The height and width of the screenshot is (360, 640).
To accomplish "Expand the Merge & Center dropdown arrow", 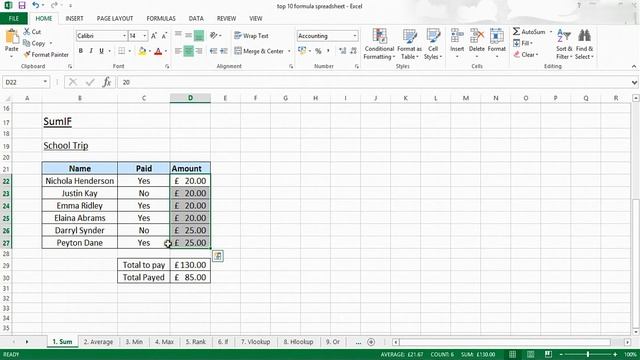I will tap(289, 51).
